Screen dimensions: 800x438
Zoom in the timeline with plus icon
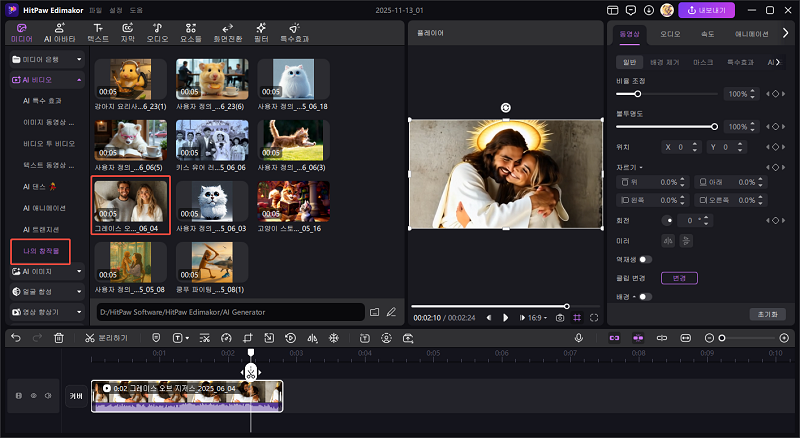click(784, 338)
